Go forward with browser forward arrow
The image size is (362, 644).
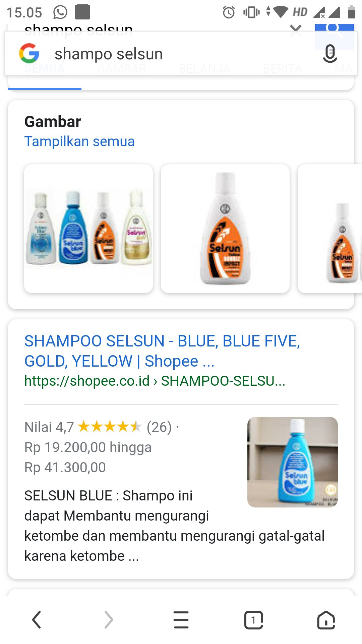coord(109,620)
